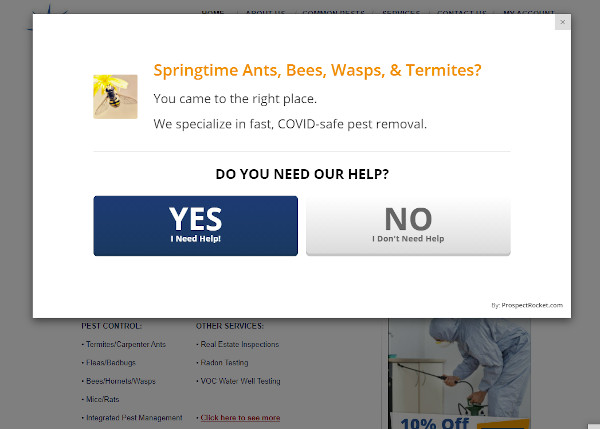Choose YES I Need Help
600x429 pixels.
pyautogui.click(x=196, y=226)
